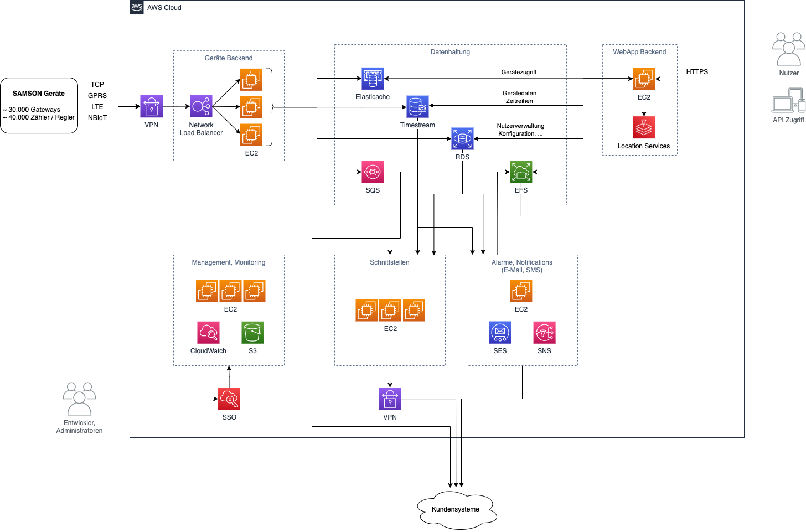Viewport: 806px width, 532px height.
Task: Click the EC2 icon in WebApp Backend
Action: click(644, 79)
